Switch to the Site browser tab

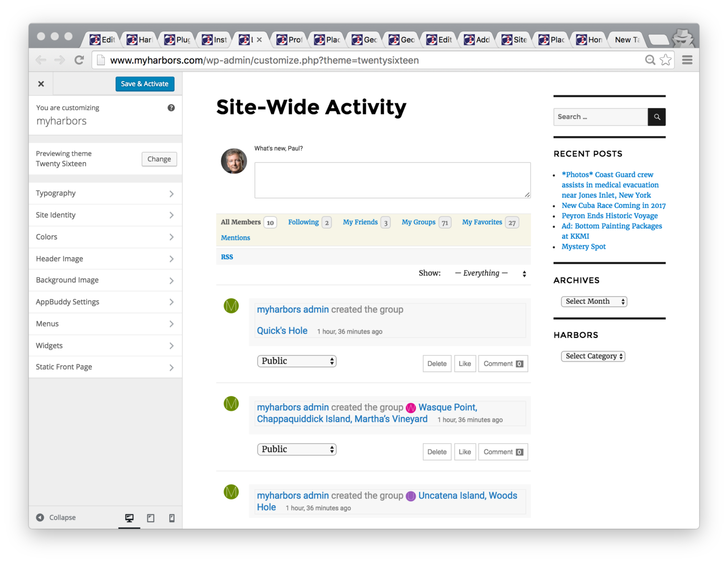click(x=514, y=40)
